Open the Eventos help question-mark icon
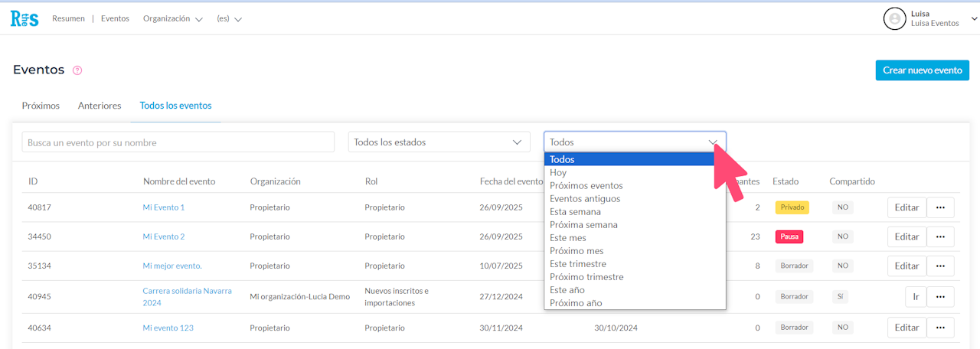Viewport: 980px width, 349px height. pos(77,70)
